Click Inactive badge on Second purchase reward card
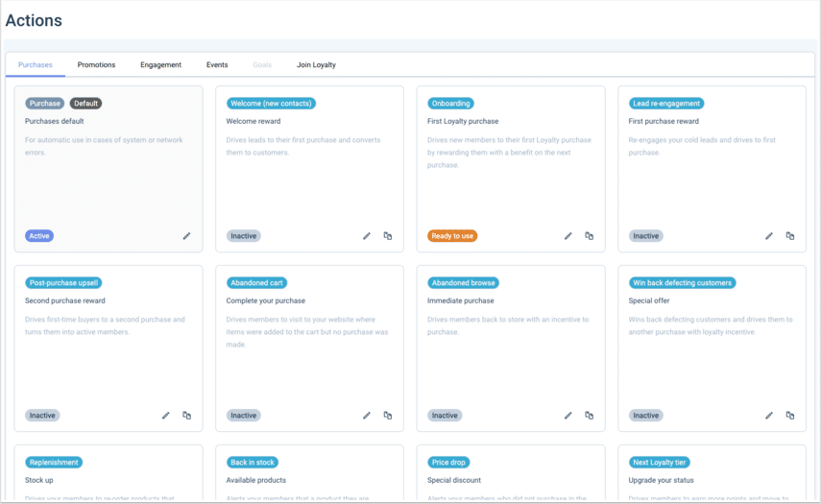 click(x=42, y=416)
